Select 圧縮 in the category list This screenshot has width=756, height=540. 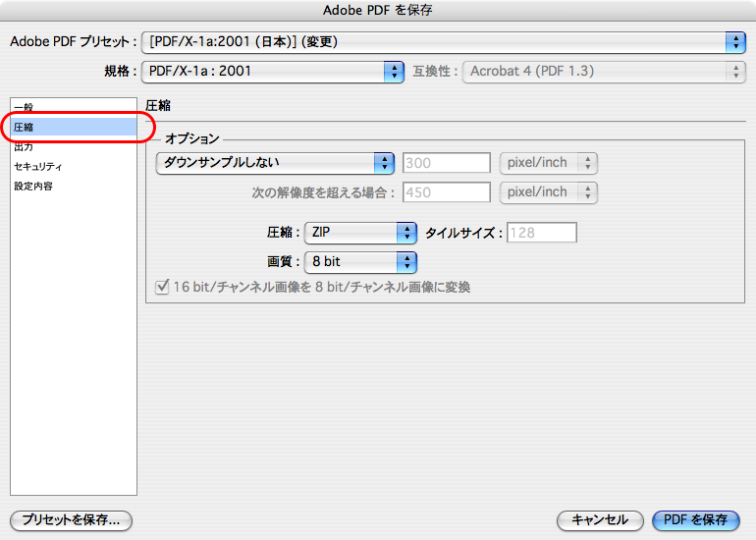click(x=74, y=127)
